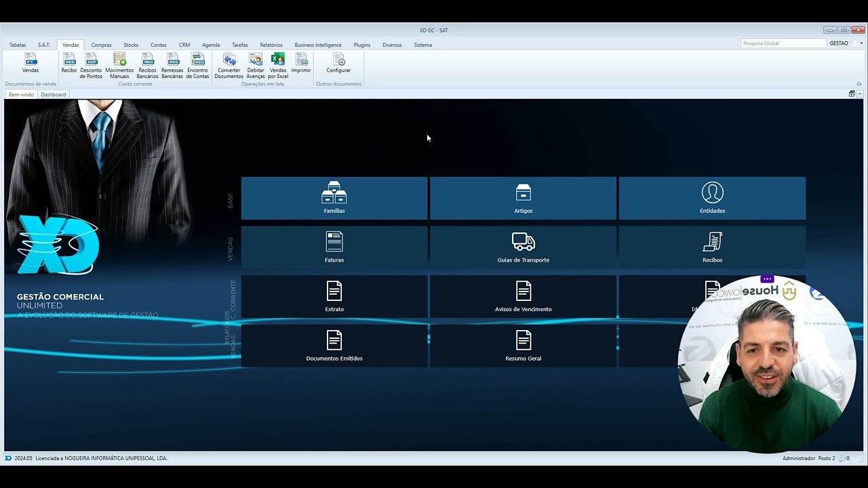Open the Sistema ribbon tab
This screenshot has height=488, width=868.
point(423,45)
